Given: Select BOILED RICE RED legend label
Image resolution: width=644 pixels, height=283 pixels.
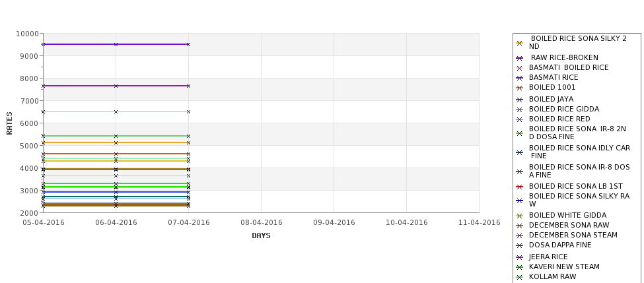Looking at the screenshot, I should point(559,119).
